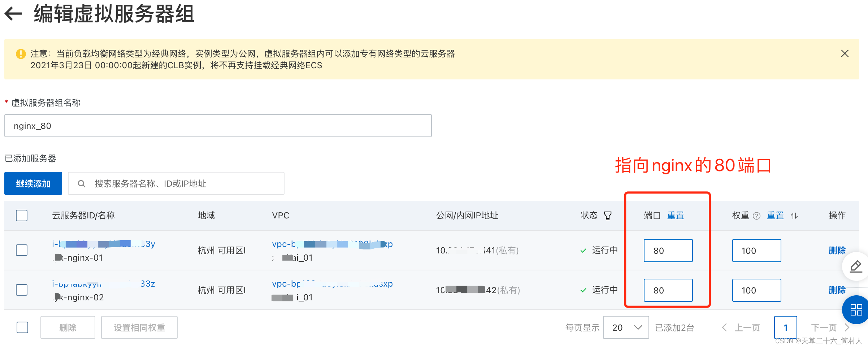Click the search magnifier icon
This screenshot has height=348, width=868.
(x=82, y=184)
